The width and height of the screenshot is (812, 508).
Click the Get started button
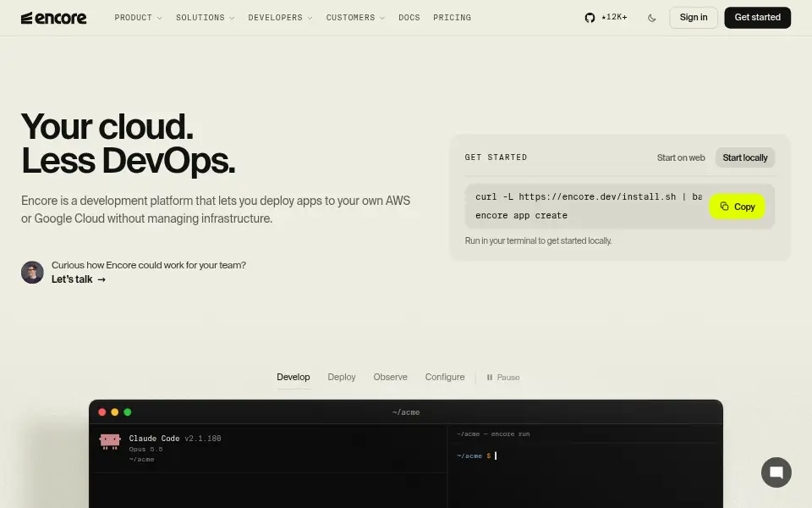[758, 18]
